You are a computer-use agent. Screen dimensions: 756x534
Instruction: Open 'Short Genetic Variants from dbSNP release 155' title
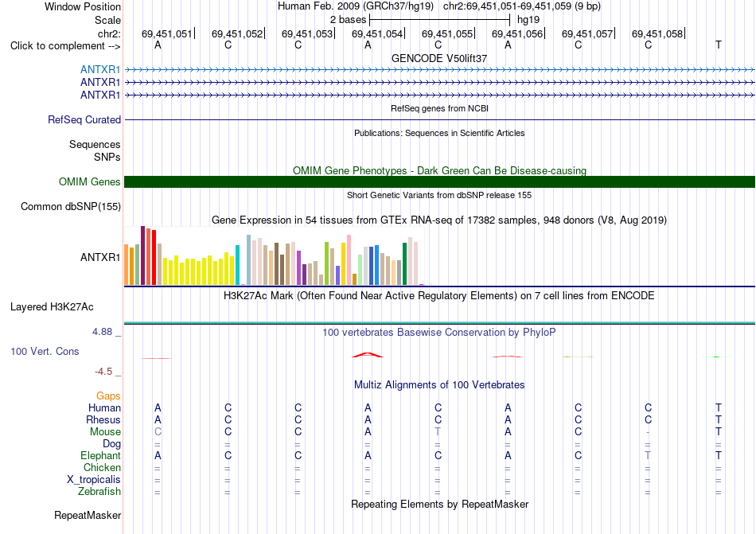(x=439, y=195)
